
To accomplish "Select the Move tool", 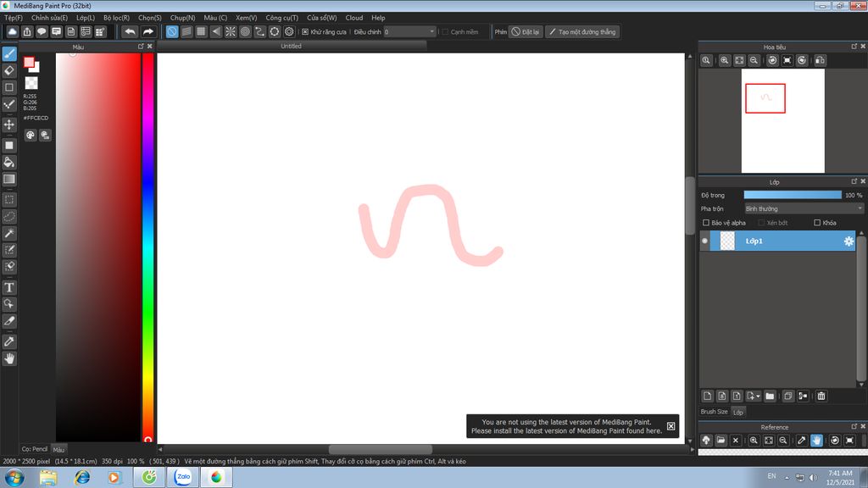I will pos(9,125).
